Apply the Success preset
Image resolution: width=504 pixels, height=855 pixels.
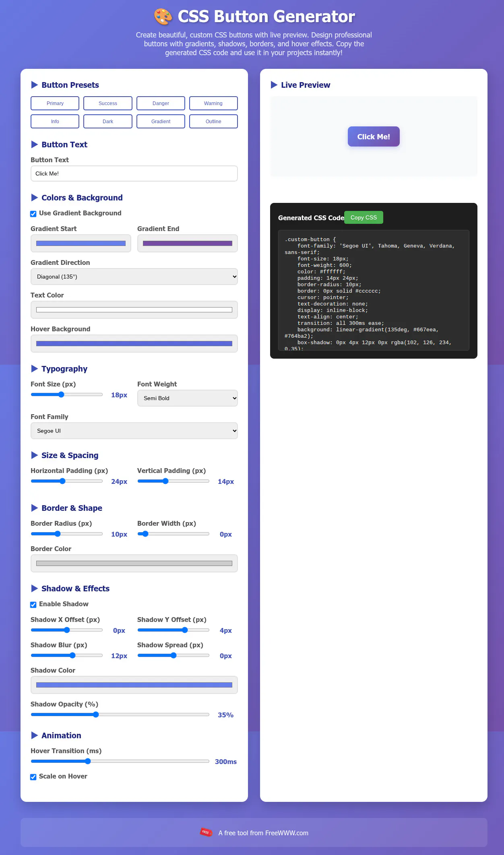click(x=108, y=103)
